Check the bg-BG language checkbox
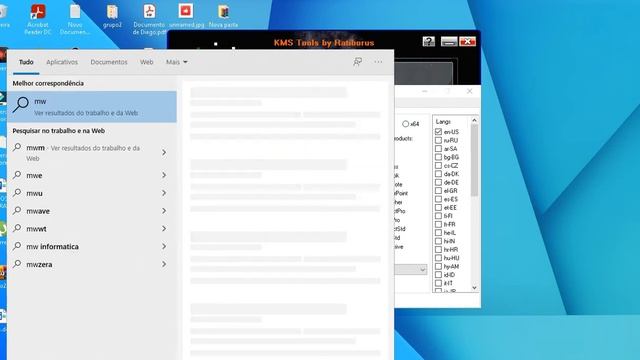 438,157
